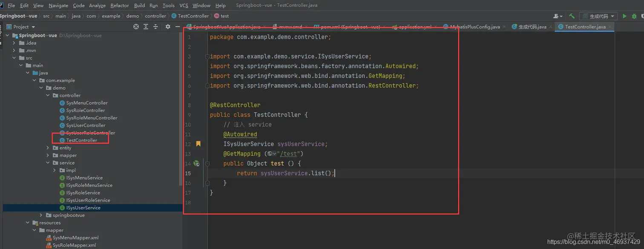
Task: Open the Refactor menu
Action: pos(120,6)
